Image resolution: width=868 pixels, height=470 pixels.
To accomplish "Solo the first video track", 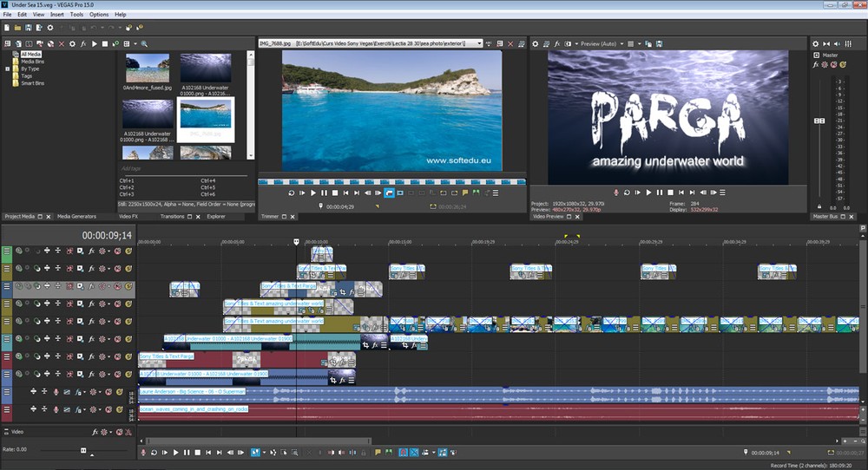I will click(x=128, y=251).
